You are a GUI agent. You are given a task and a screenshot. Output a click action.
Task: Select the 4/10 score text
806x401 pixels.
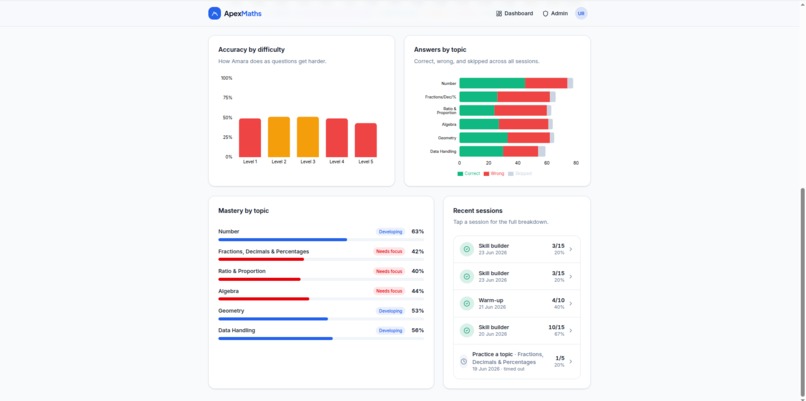coord(558,300)
